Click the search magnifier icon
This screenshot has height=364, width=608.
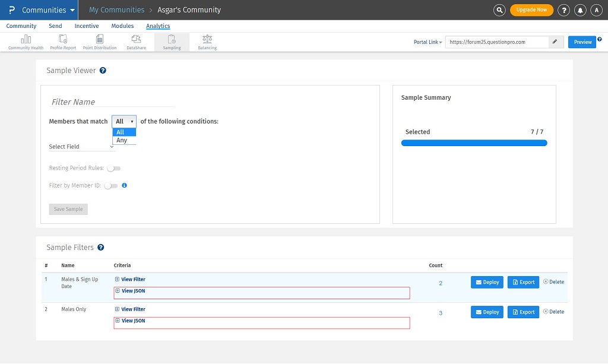pyautogui.click(x=500, y=10)
